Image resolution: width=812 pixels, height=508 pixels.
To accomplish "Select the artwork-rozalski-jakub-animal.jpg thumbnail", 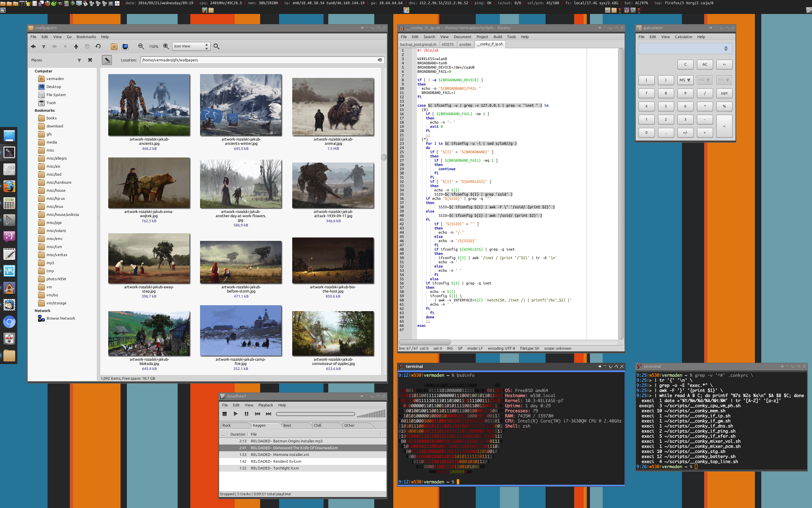I will 333,107.
